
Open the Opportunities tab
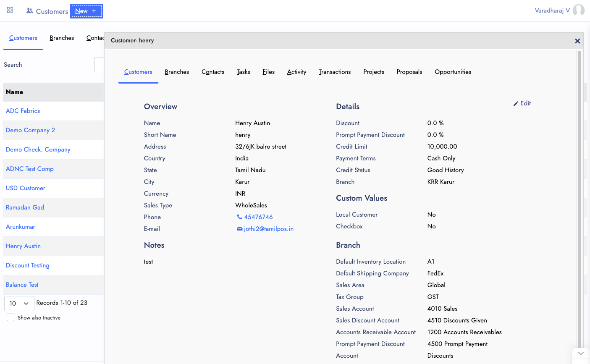coord(453,72)
